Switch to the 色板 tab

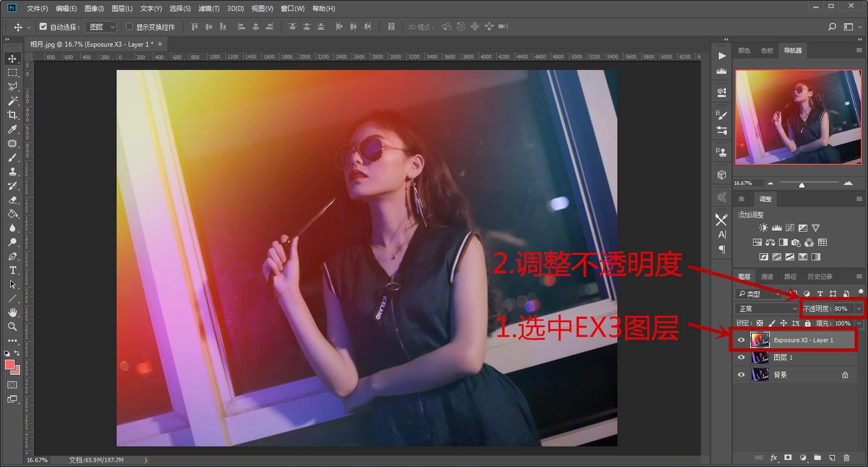click(x=767, y=50)
